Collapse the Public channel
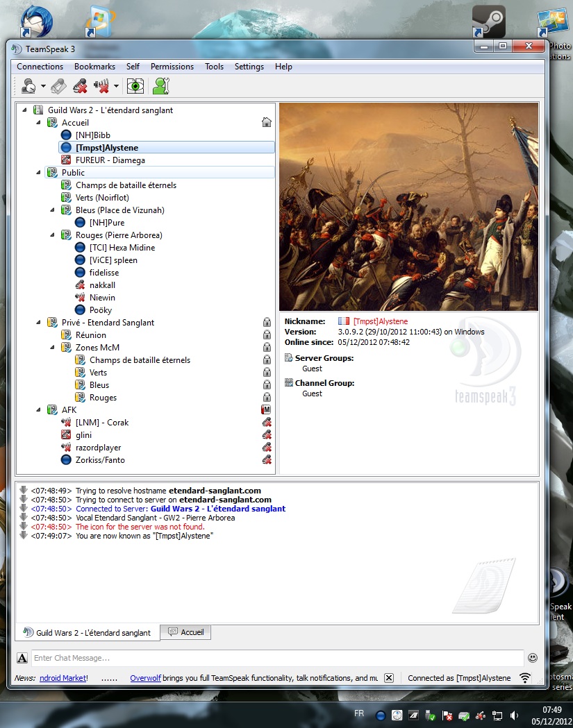Image resolution: width=573 pixels, height=728 pixels. 39,172
